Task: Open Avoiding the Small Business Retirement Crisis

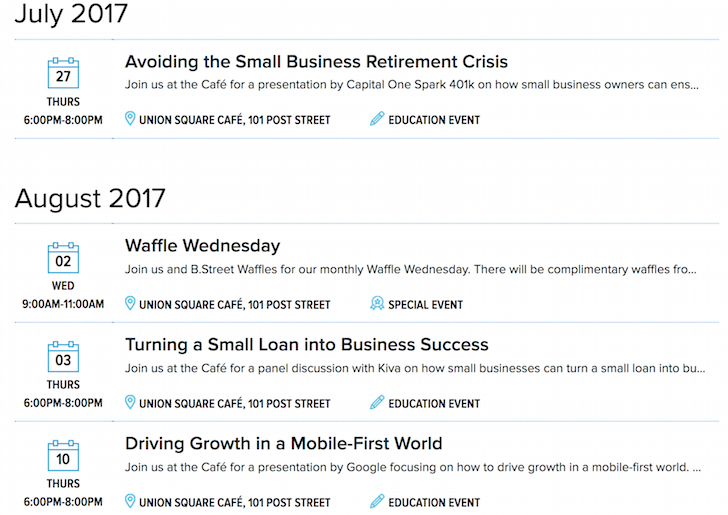Action: pyautogui.click(x=316, y=62)
